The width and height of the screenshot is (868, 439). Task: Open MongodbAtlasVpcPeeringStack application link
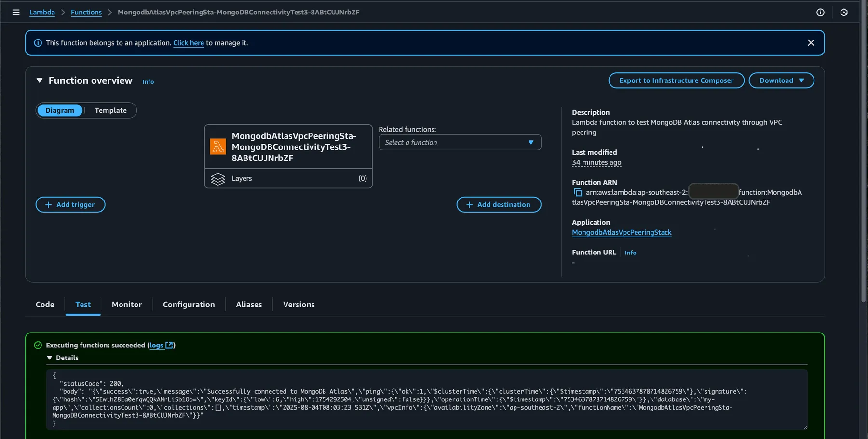click(x=622, y=232)
